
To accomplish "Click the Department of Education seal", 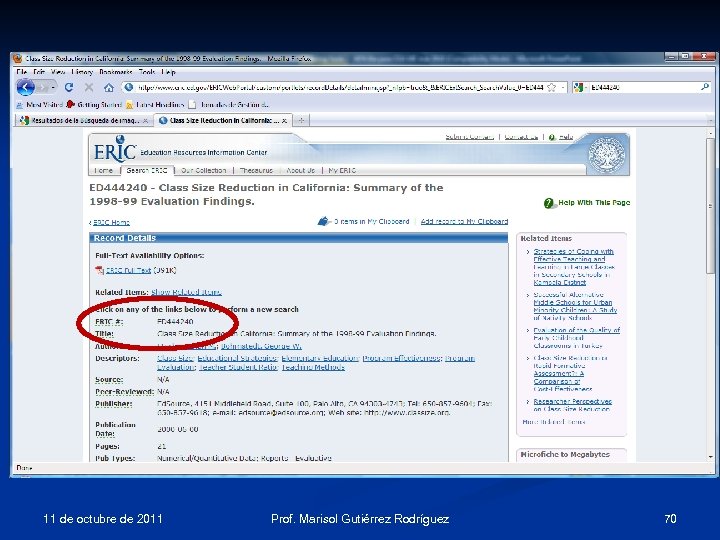I will [x=607, y=155].
